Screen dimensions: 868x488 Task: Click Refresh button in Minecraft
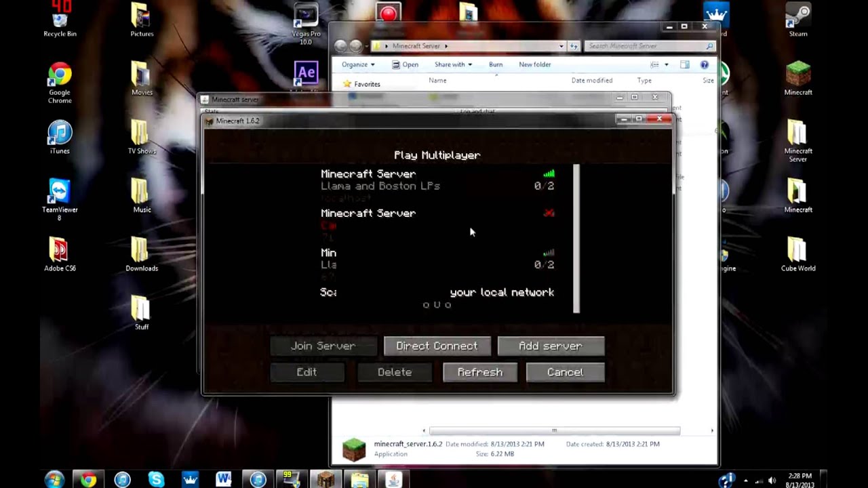pos(480,372)
